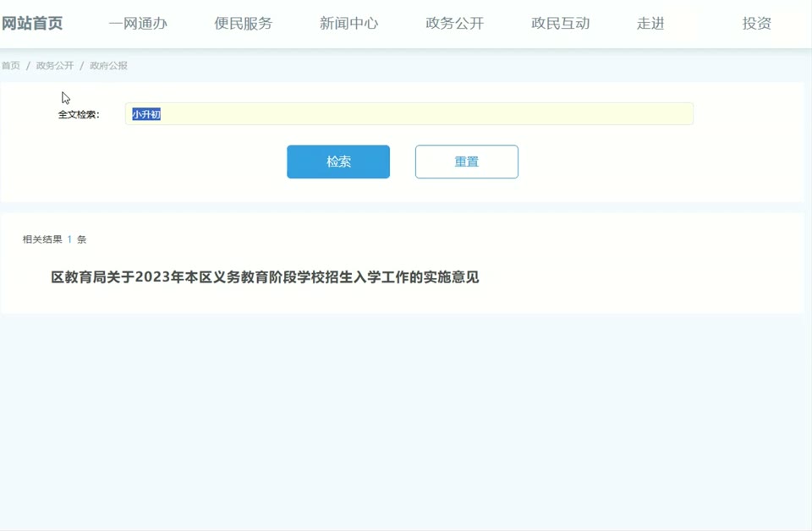The height and width of the screenshot is (531, 812).
Task: Select 政民互动 in the top navigation
Action: coord(560,24)
